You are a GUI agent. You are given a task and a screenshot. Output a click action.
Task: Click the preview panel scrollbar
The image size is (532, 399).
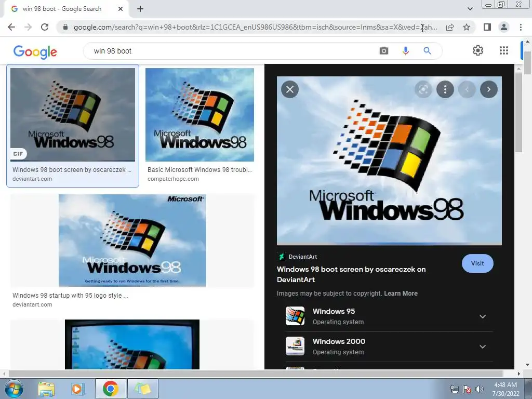[x=518, y=112]
